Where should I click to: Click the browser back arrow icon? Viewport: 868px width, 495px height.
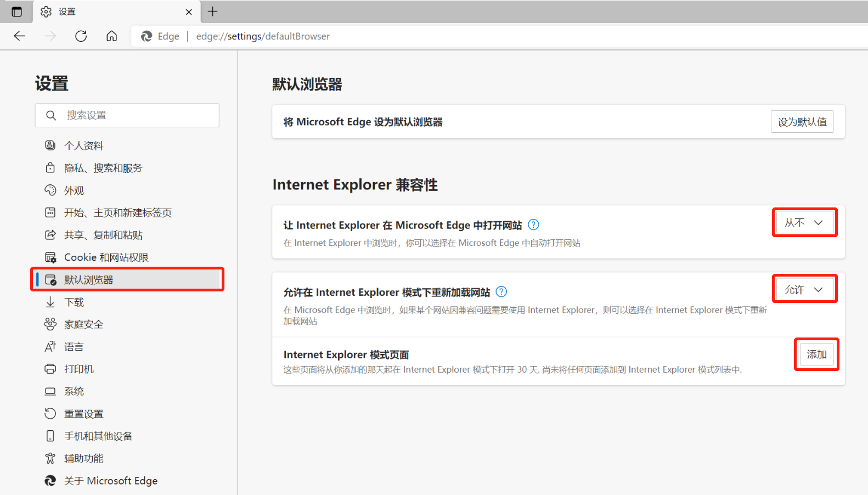pos(20,36)
